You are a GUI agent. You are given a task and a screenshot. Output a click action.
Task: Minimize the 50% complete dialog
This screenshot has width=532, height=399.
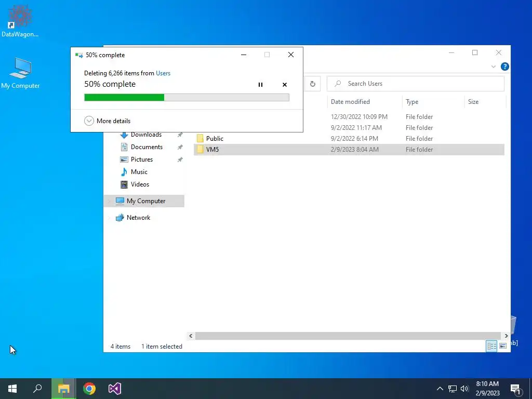[x=244, y=55]
